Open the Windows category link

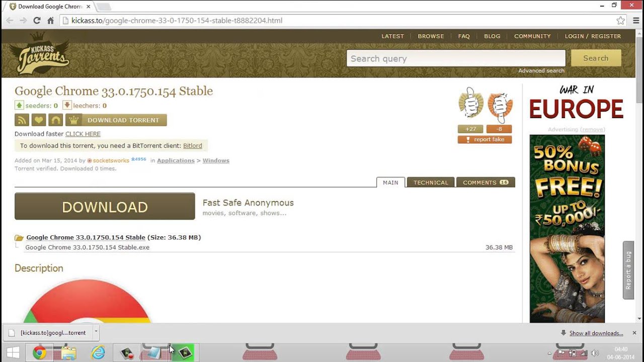tap(216, 161)
